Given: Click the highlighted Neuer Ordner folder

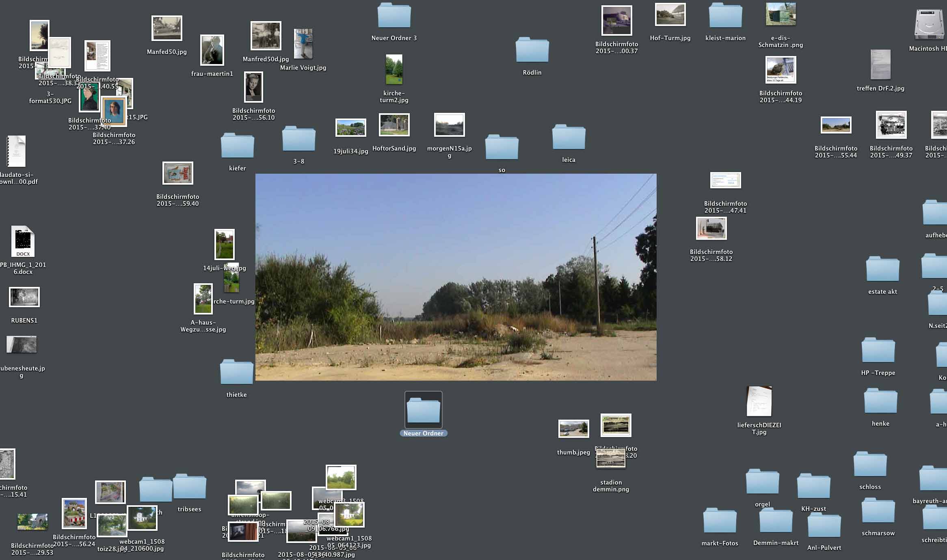Looking at the screenshot, I should (423, 411).
